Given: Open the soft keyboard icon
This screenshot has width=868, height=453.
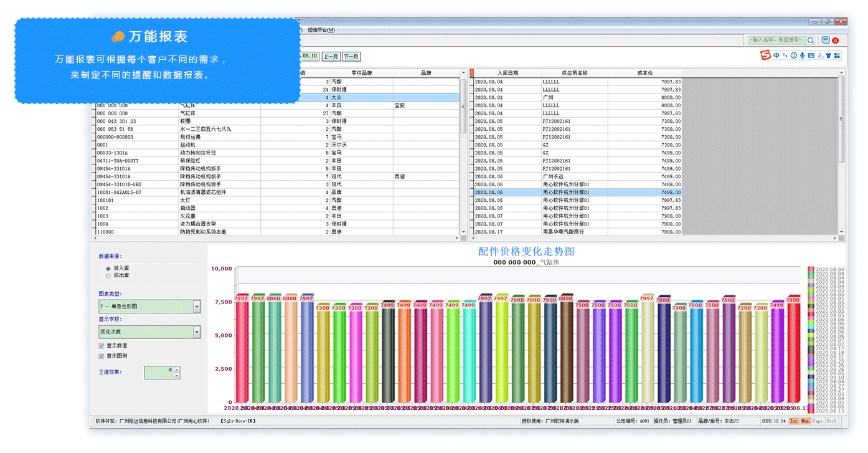Looking at the screenshot, I should click(811, 55).
